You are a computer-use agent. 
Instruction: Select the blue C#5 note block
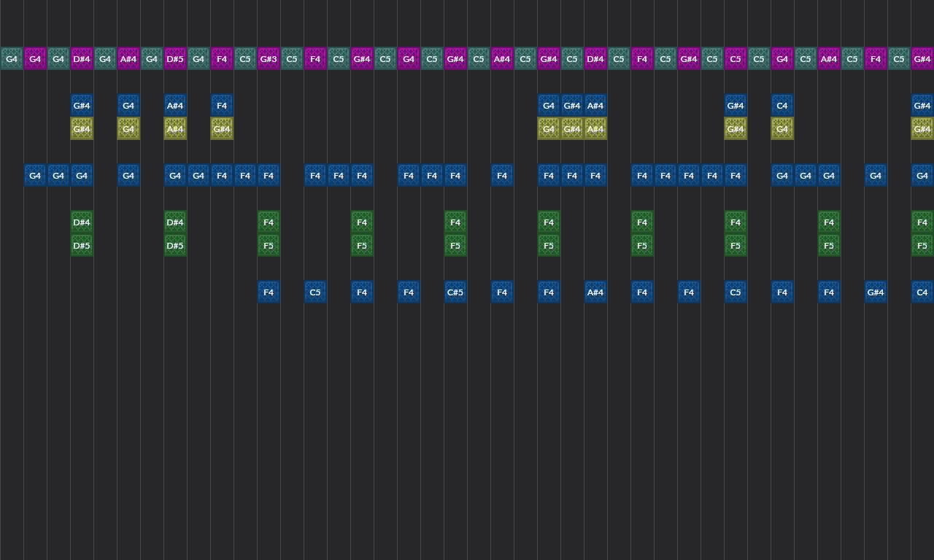pyautogui.click(x=455, y=292)
